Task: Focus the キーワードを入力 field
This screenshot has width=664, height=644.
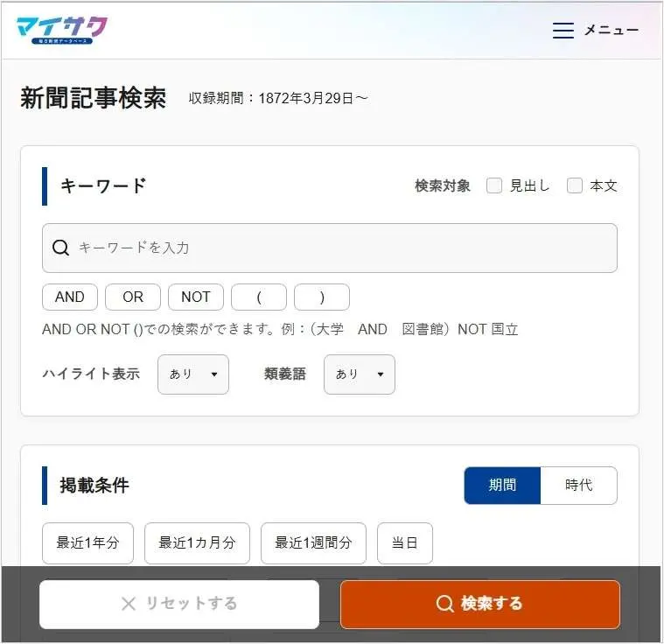Action: click(x=330, y=248)
